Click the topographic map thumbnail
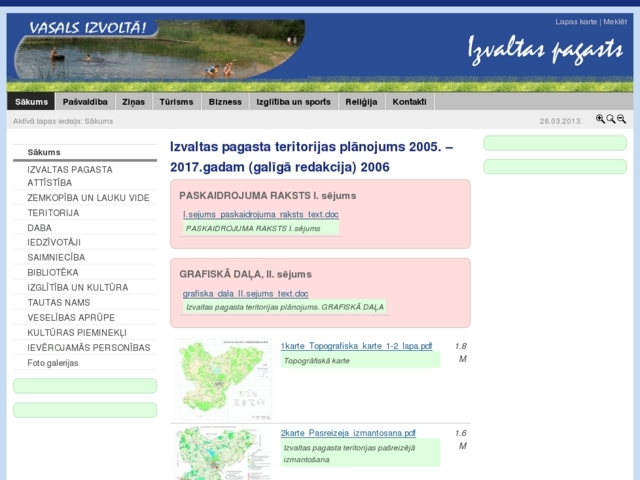640x480 pixels. [223, 380]
